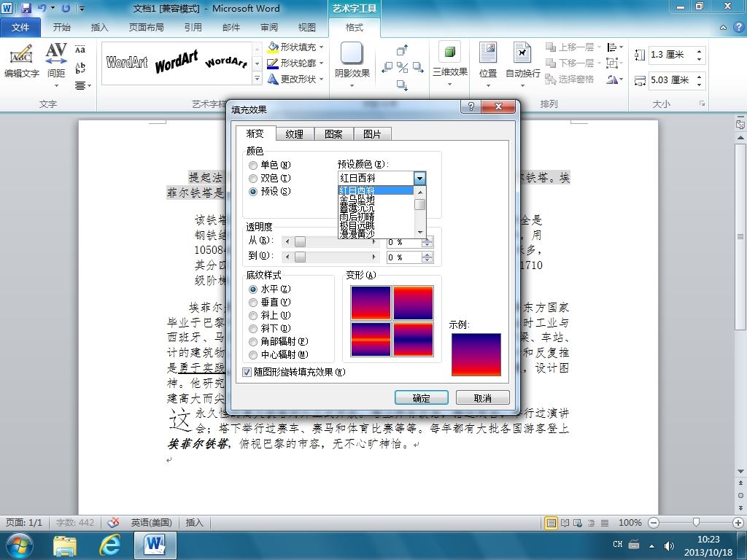747x560 pixels.
Task: Choose Diagonal Down (斜下) shading style
Action: [x=253, y=329]
